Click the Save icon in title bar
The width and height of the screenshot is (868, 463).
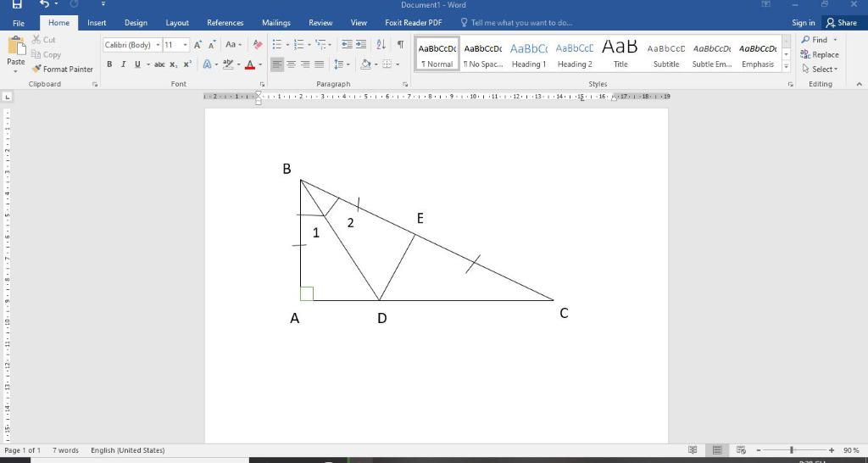pyautogui.click(x=17, y=4)
